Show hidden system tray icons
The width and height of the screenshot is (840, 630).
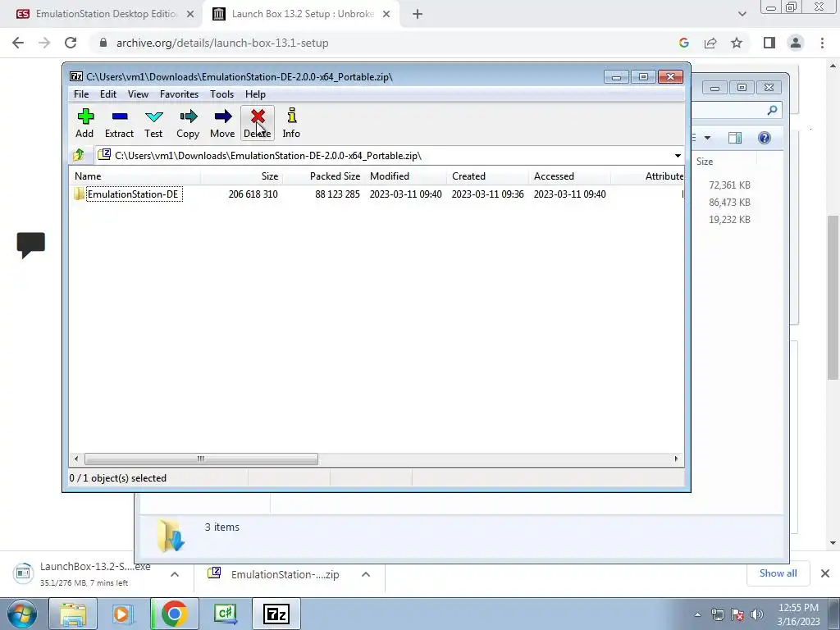[697, 614]
